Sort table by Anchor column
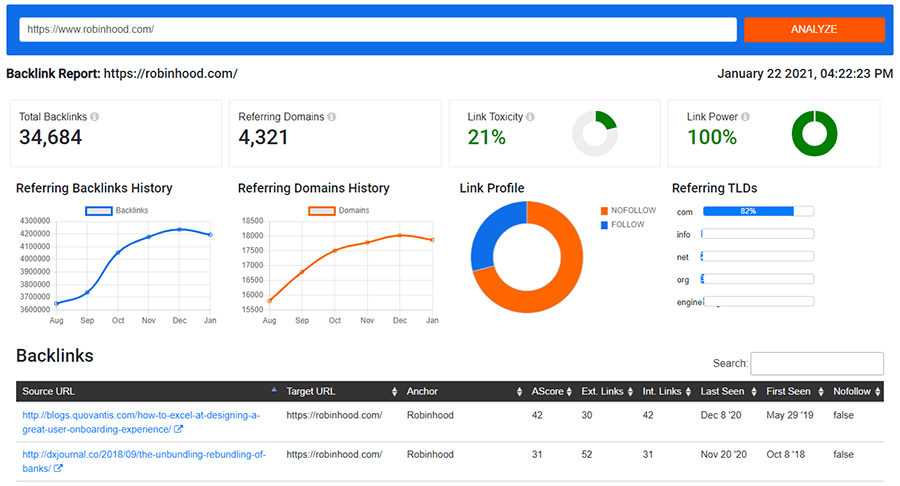Viewport: 900px width, 486px height. (464, 391)
